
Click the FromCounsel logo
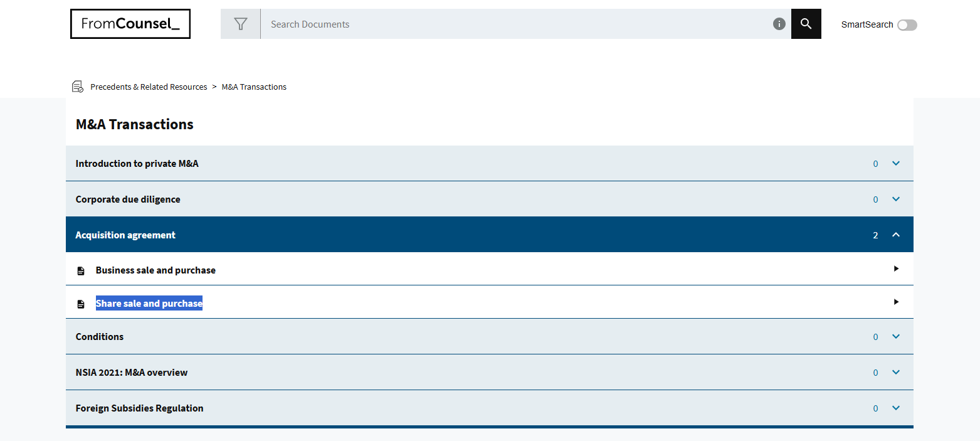point(130,24)
